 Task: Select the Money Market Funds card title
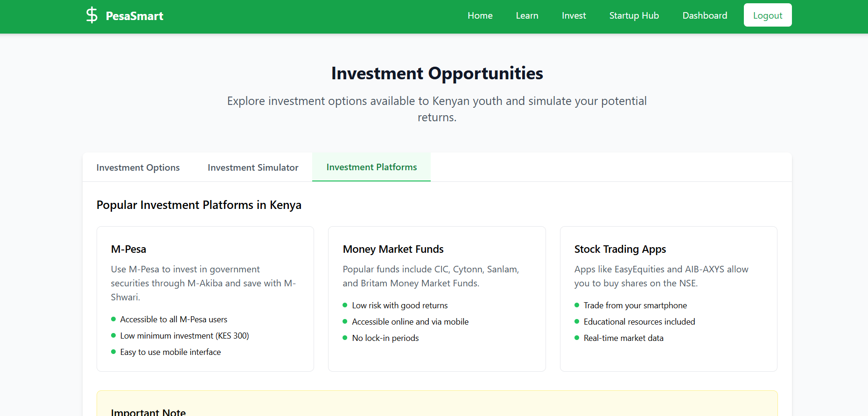click(393, 249)
